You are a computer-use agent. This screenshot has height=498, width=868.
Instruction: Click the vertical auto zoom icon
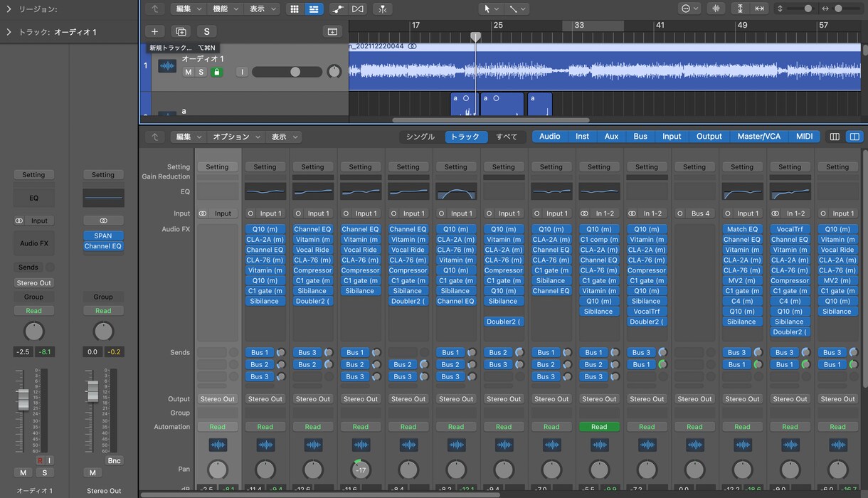pyautogui.click(x=740, y=9)
